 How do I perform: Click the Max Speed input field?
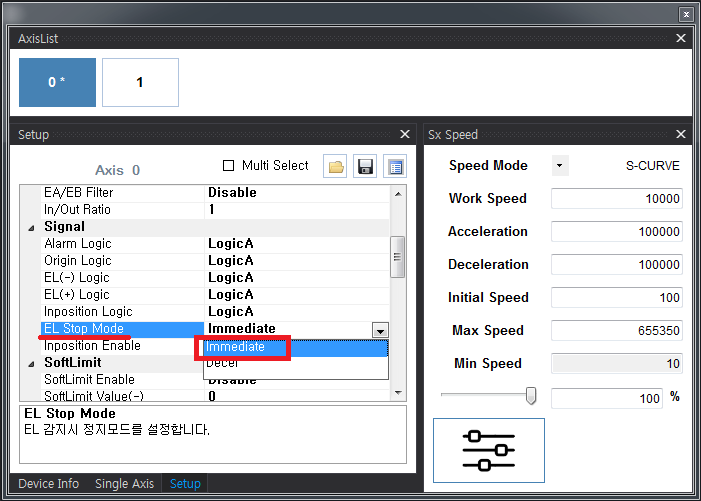pyautogui.click(x=617, y=331)
